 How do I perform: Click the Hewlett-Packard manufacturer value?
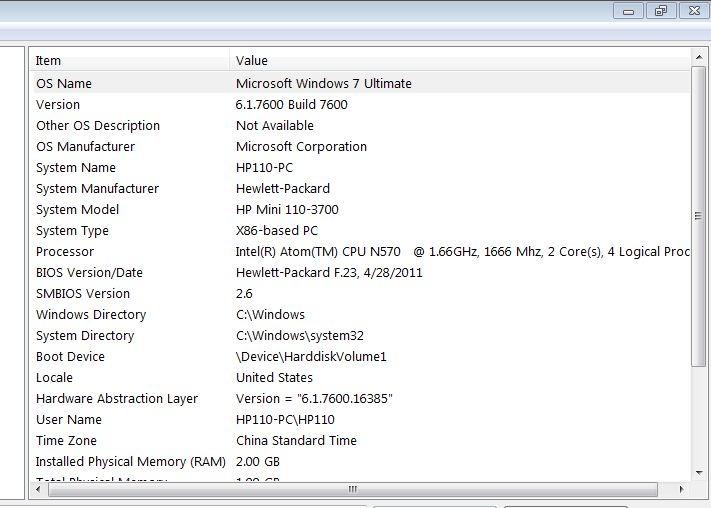283,189
